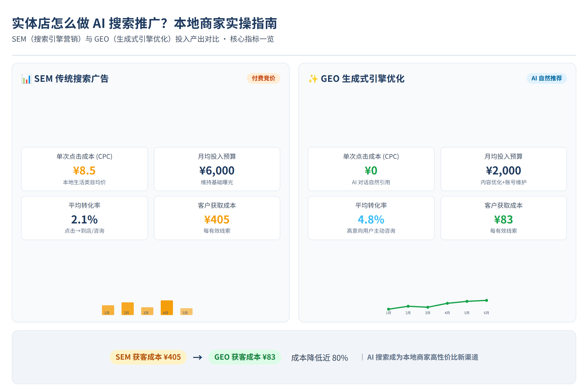Click the 5月 point on GEO line chart
The width and height of the screenshot is (588, 392).
[467, 301]
